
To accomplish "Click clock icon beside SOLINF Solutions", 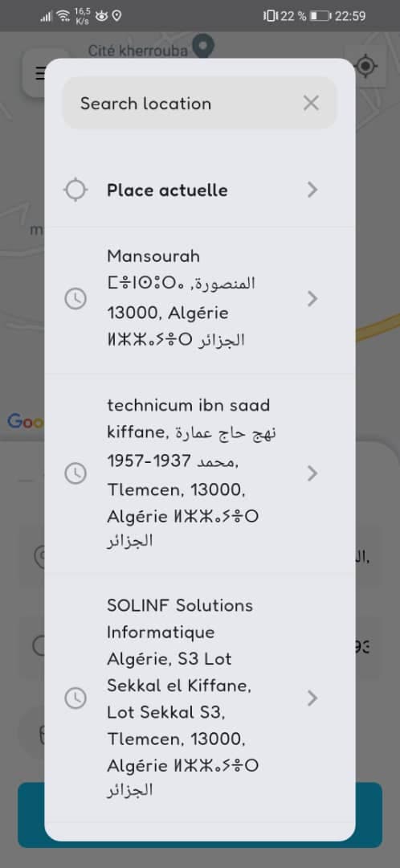I will [76, 698].
